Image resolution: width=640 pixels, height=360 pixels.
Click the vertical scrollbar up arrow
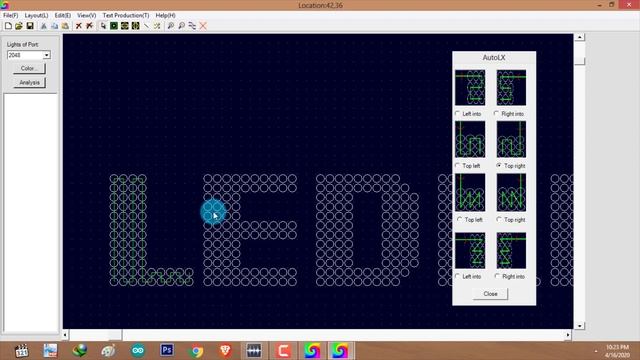[580, 37]
